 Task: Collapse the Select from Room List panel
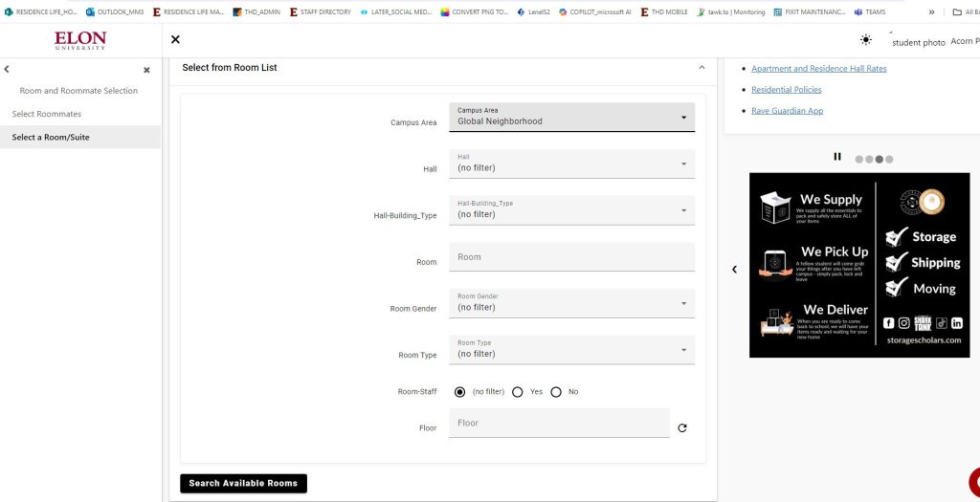pos(702,68)
